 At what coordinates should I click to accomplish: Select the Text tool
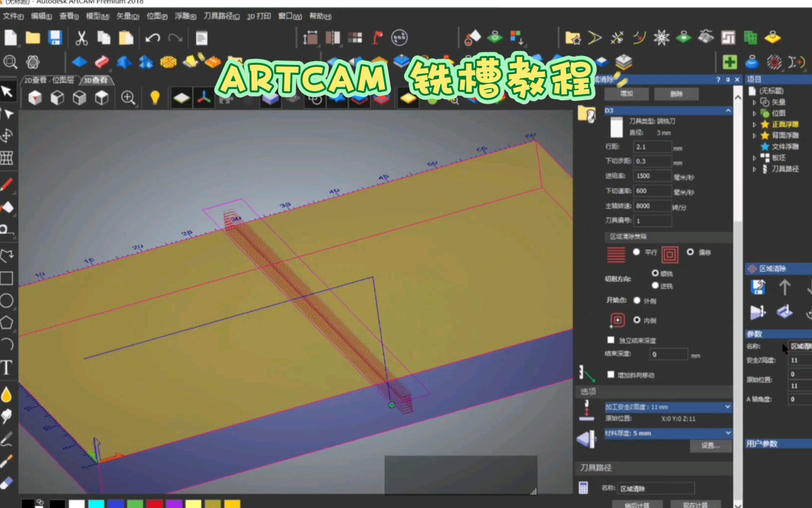6,367
